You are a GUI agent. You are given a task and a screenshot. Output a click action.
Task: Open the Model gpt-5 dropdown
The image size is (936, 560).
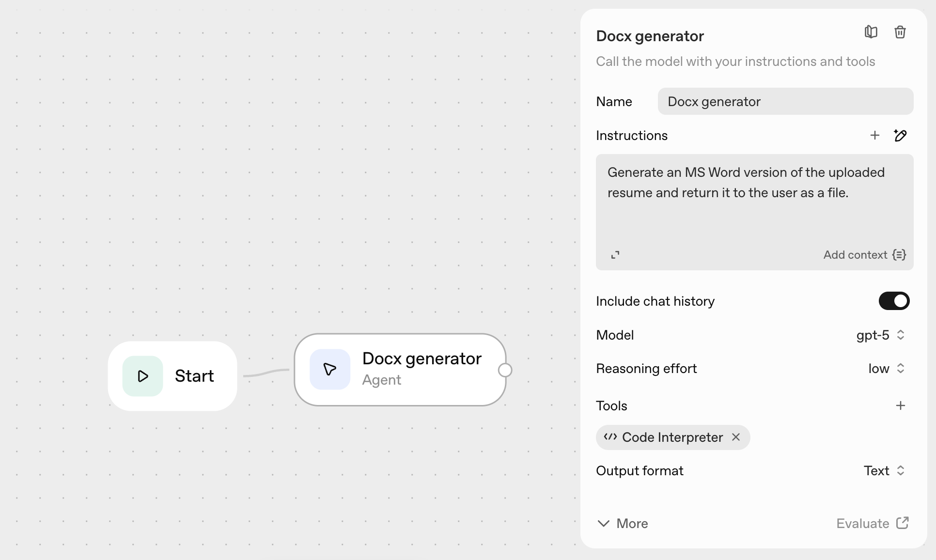click(x=880, y=335)
